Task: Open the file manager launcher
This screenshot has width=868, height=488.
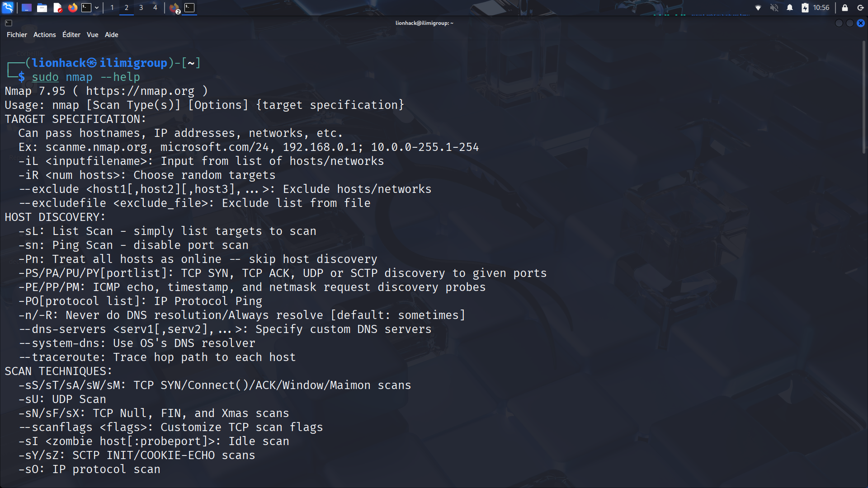Action: (x=42, y=8)
